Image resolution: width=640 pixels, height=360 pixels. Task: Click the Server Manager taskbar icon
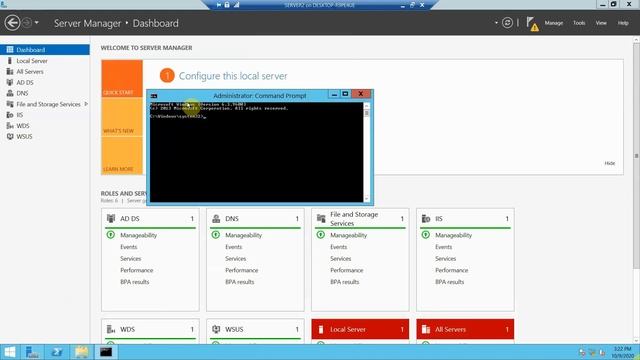32,352
